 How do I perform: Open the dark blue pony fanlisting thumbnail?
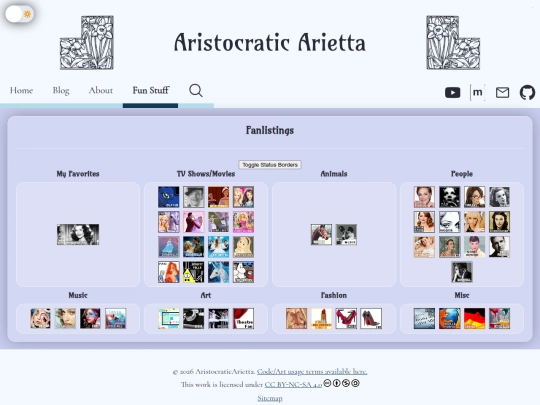pos(168,197)
